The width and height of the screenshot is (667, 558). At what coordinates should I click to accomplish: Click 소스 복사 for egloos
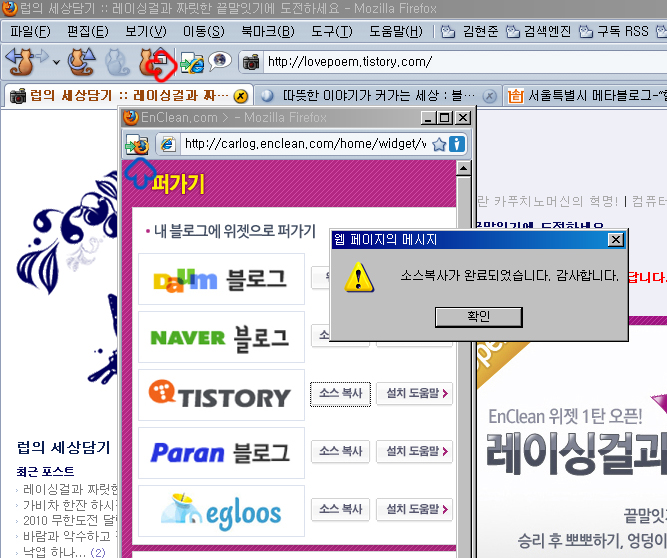(340, 509)
